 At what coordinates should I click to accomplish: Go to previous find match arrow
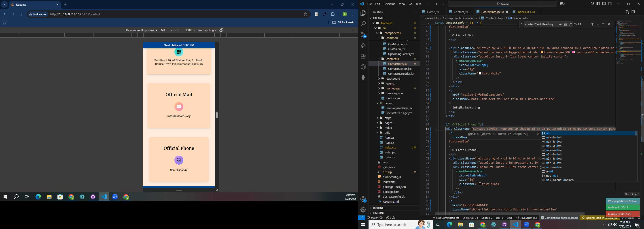[592, 24]
